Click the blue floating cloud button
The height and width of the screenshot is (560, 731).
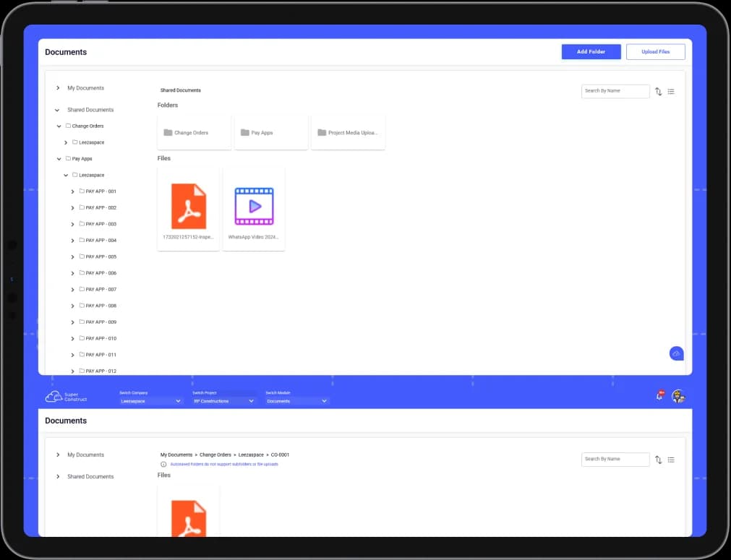tap(677, 353)
